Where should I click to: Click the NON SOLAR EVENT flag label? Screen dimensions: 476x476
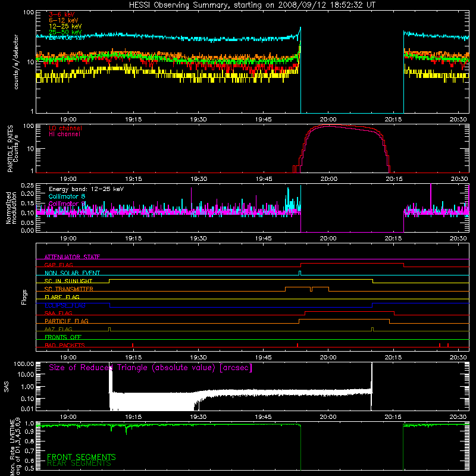tap(72, 273)
